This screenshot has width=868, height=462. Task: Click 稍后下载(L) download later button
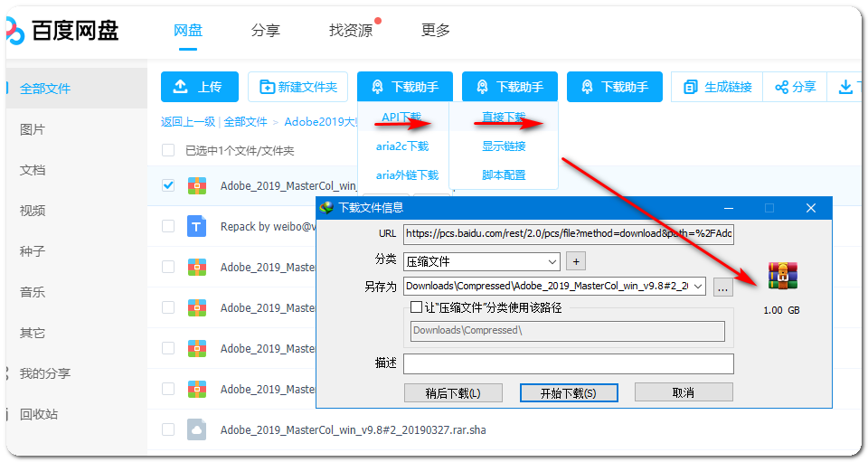pos(453,393)
